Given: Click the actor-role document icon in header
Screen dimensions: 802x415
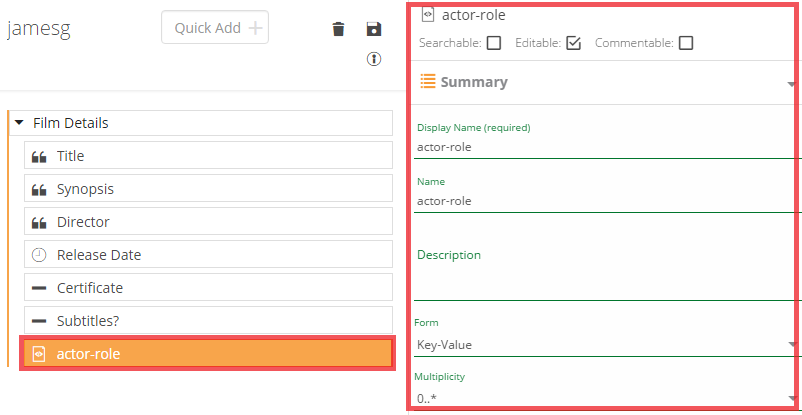Looking at the screenshot, I should (x=427, y=14).
